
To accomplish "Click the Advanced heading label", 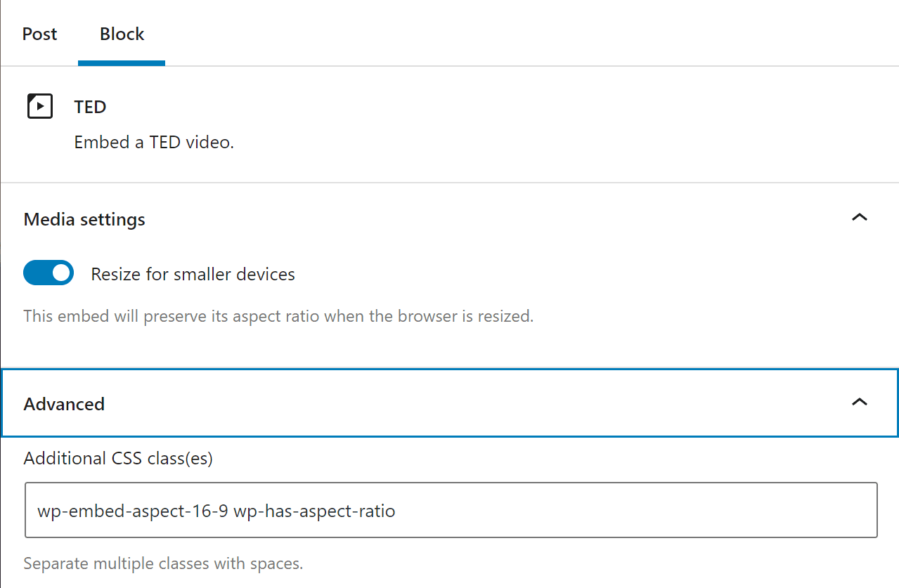I will click(64, 403).
